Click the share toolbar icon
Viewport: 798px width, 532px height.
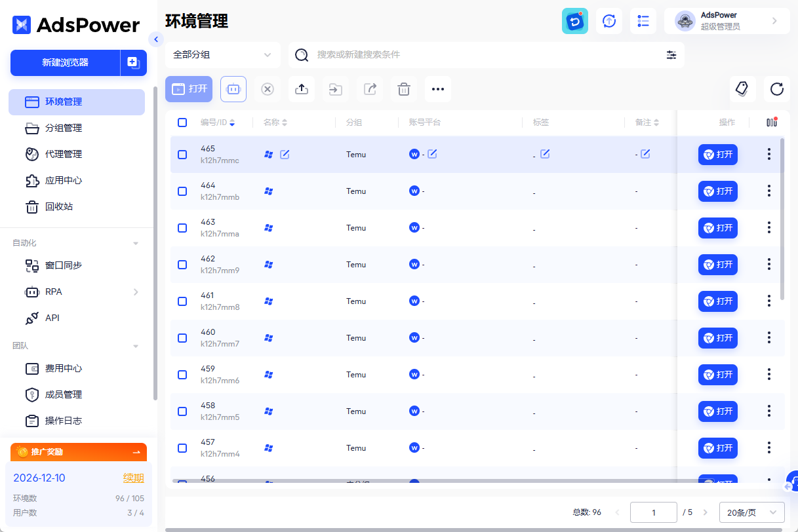(370, 89)
